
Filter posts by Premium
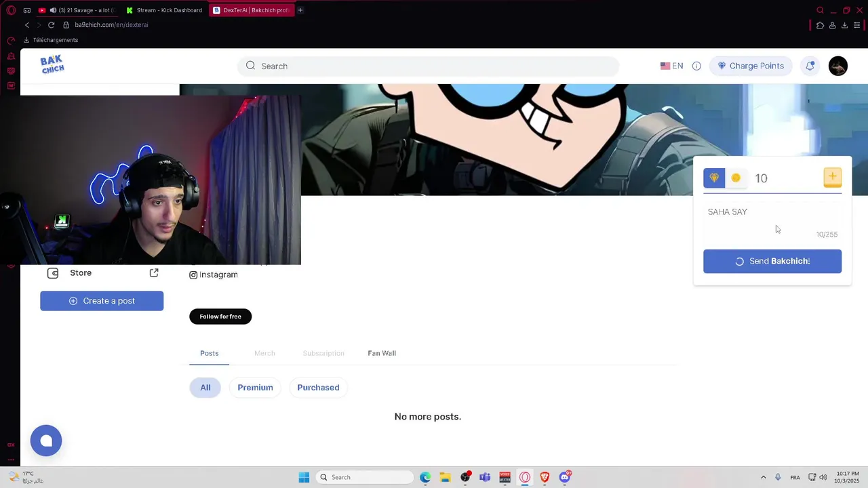255,388
